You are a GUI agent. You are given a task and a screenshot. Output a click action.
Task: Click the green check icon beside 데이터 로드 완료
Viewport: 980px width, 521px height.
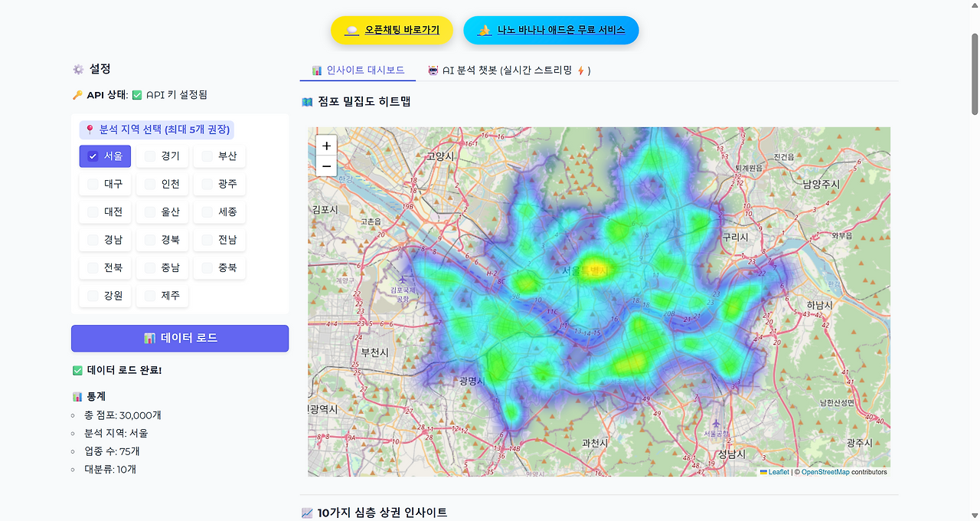[77, 371]
